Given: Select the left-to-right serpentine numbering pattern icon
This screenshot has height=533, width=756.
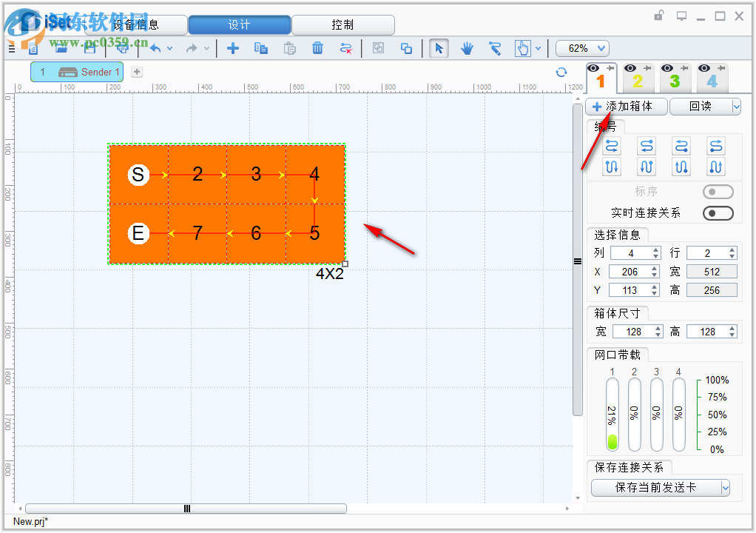Looking at the screenshot, I should [x=611, y=146].
